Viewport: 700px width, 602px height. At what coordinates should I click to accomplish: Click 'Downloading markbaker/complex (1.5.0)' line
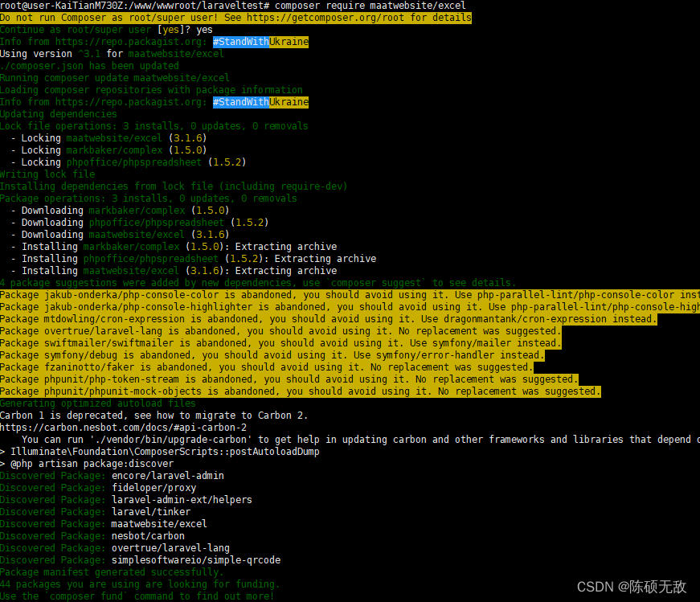coord(120,211)
